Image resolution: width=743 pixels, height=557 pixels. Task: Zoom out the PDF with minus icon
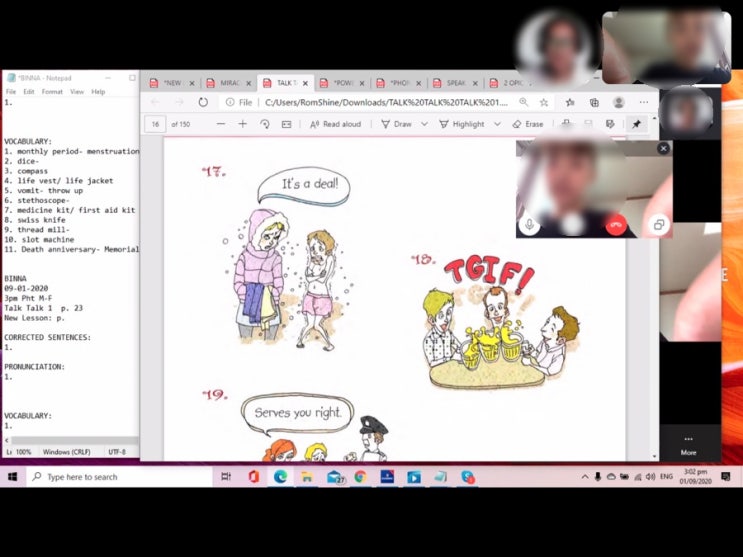(221, 124)
